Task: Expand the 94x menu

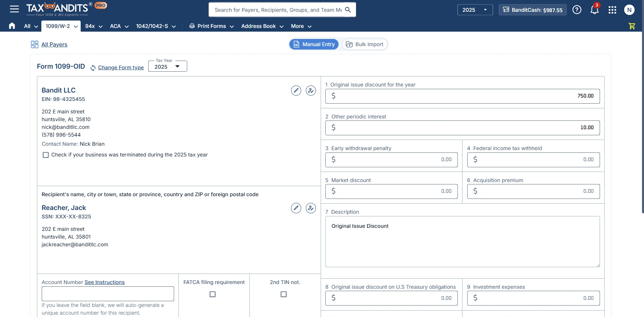Action: [94, 26]
